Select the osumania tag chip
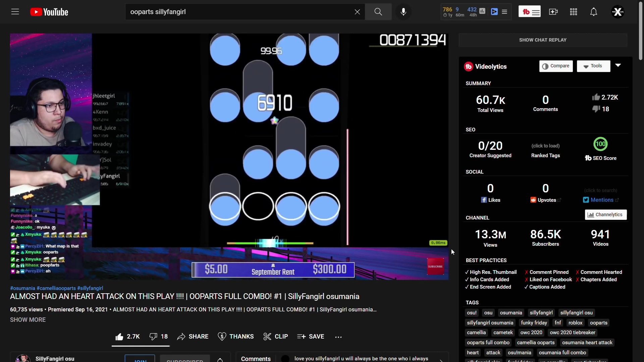 (x=511, y=312)
